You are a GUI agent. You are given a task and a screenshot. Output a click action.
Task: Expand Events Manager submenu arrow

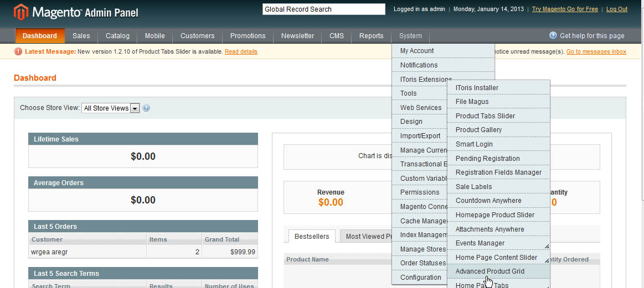(547, 247)
